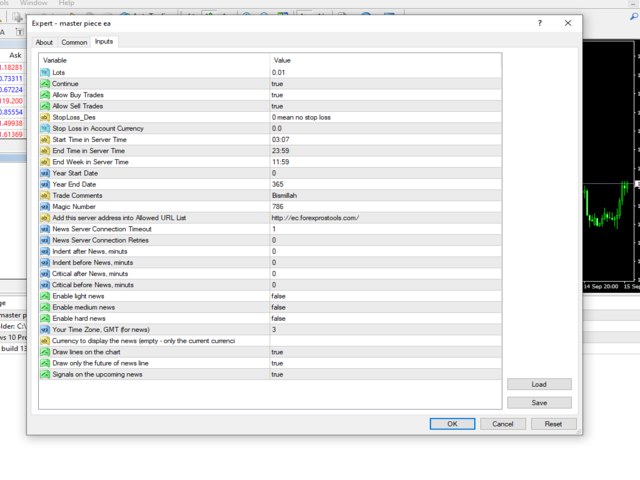Screen dimensions: 640x480
Task: Select the Start Time in Server Time value
Action: 385,140
